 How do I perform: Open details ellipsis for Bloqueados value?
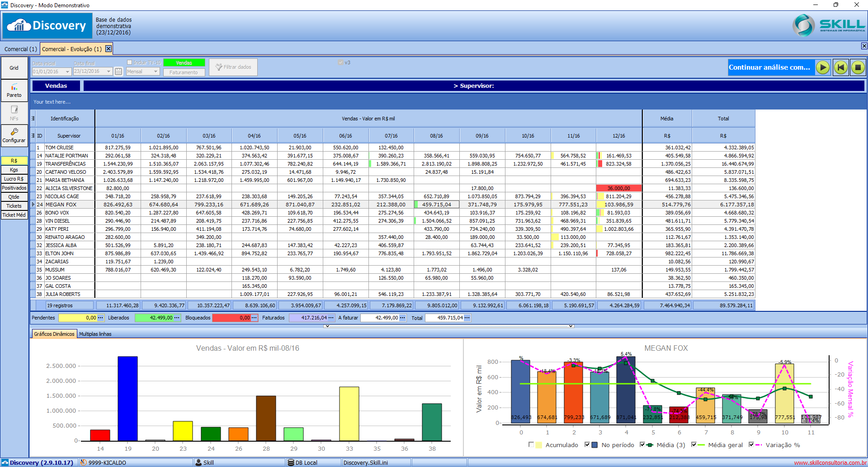click(254, 318)
